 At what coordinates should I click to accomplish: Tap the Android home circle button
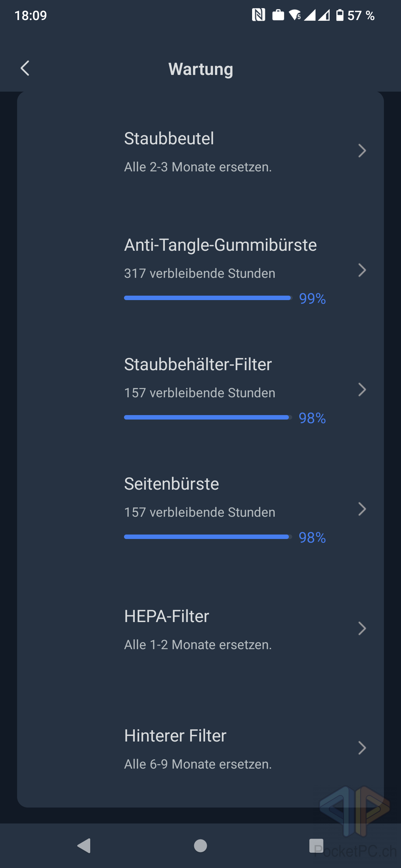click(200, 846)
